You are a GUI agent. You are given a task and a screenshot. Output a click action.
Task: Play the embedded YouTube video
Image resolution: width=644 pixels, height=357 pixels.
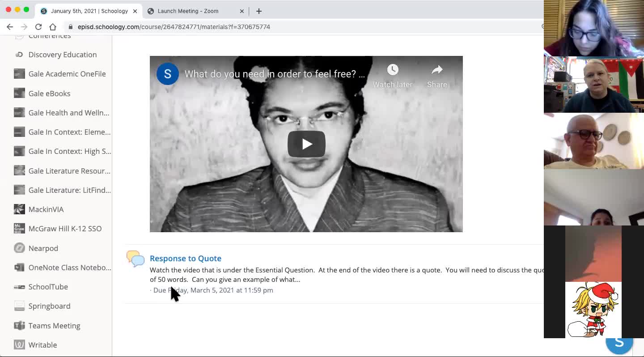(x=306, y=144)
